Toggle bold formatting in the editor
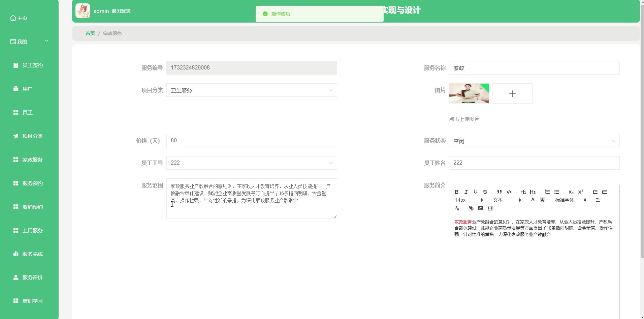The width and height of the screenshot is (644, 319). point(456,192)
